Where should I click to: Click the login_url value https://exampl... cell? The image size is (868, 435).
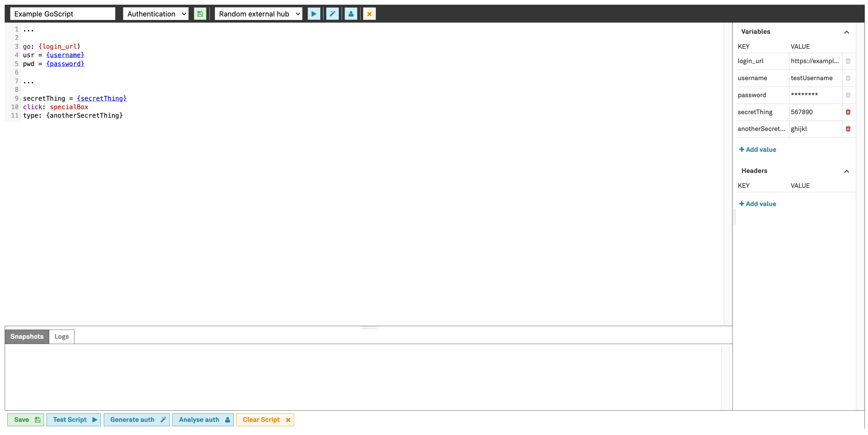pos(816,61)
